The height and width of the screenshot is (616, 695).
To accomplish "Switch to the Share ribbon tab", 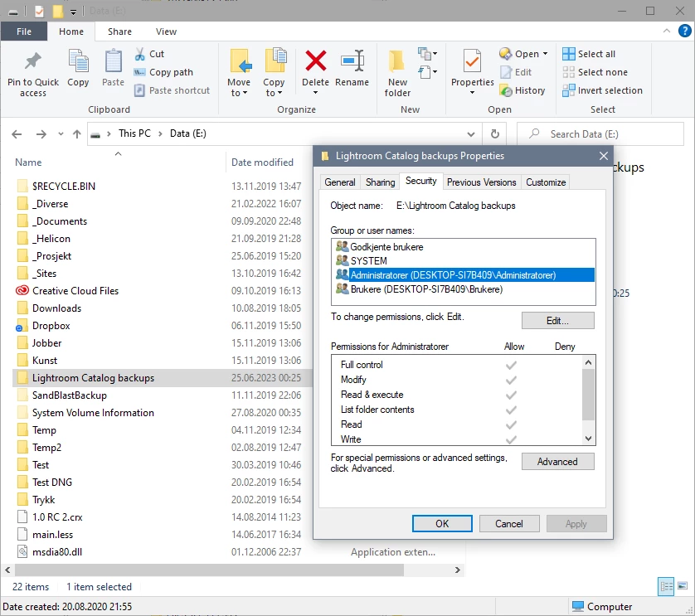I will 119,32.
